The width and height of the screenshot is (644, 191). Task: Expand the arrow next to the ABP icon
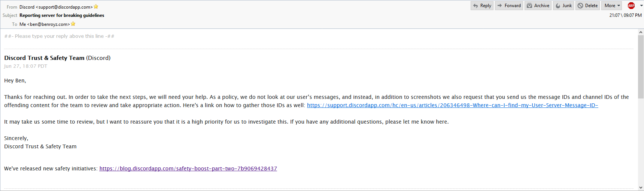point(641,6)
